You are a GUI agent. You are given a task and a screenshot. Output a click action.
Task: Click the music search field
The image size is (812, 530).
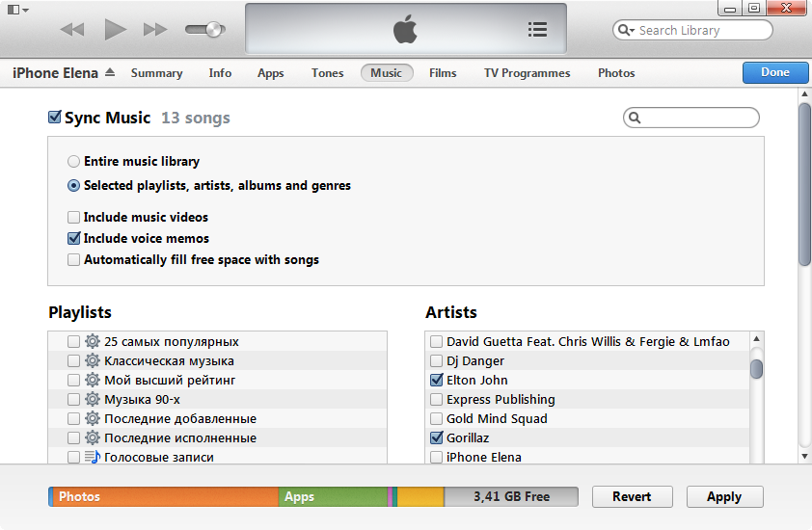point(690,118)
